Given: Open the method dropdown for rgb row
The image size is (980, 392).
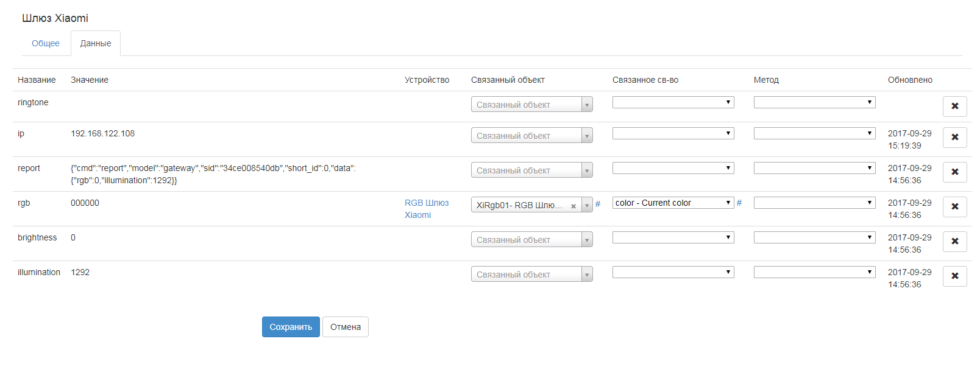Looking at the screenshot, I should coord(814,203).
